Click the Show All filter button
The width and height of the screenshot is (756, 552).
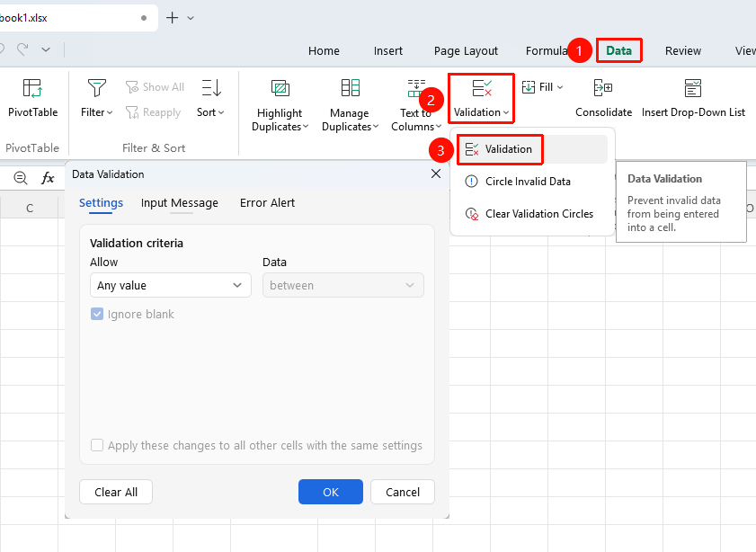pos(155,87)
